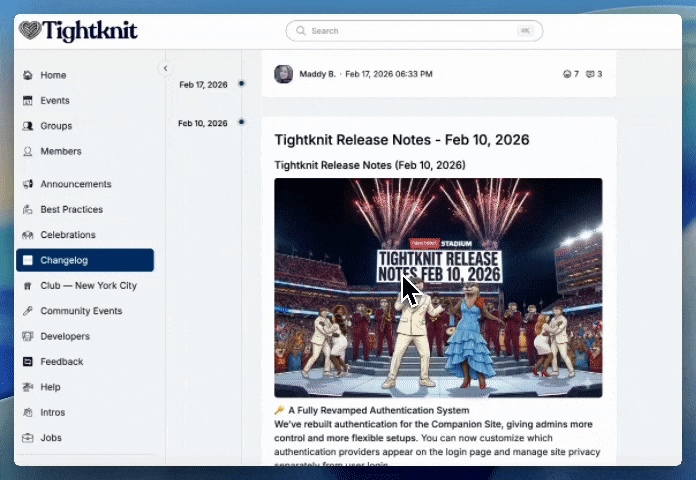Open Club — New York City channel
Viewport: 696px width, 480px height.
pyautogui.click(x=85, y=286)
